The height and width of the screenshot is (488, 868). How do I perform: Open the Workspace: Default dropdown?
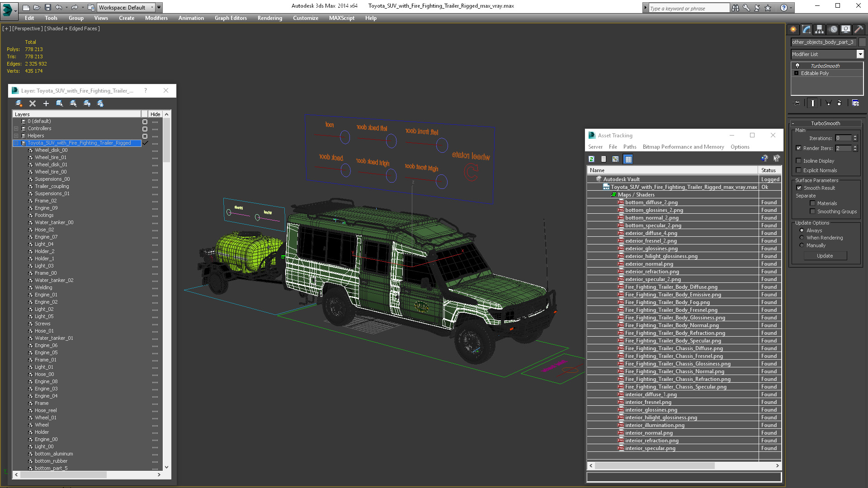tap(127, 8)
